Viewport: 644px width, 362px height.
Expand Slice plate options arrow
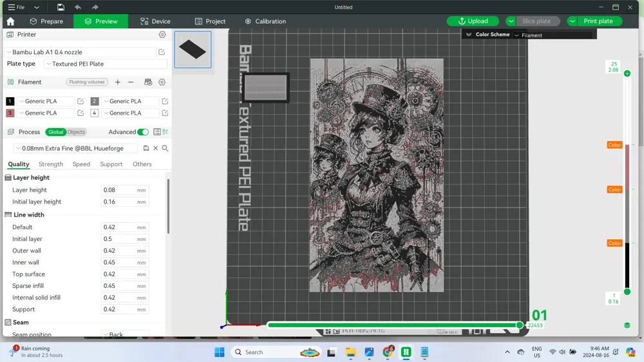pos(511,21)
